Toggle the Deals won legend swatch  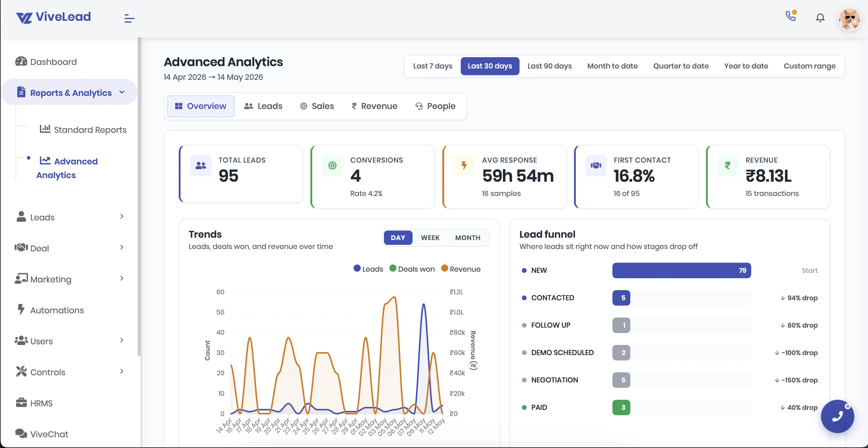[393, 268]
